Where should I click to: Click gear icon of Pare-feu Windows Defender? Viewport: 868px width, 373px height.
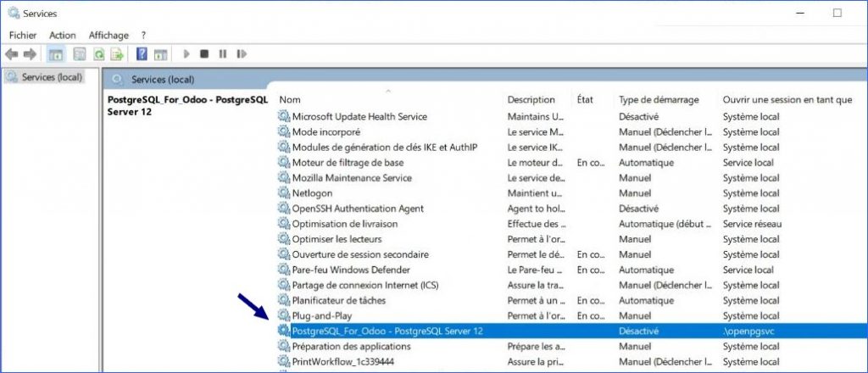tap(283, 270)
